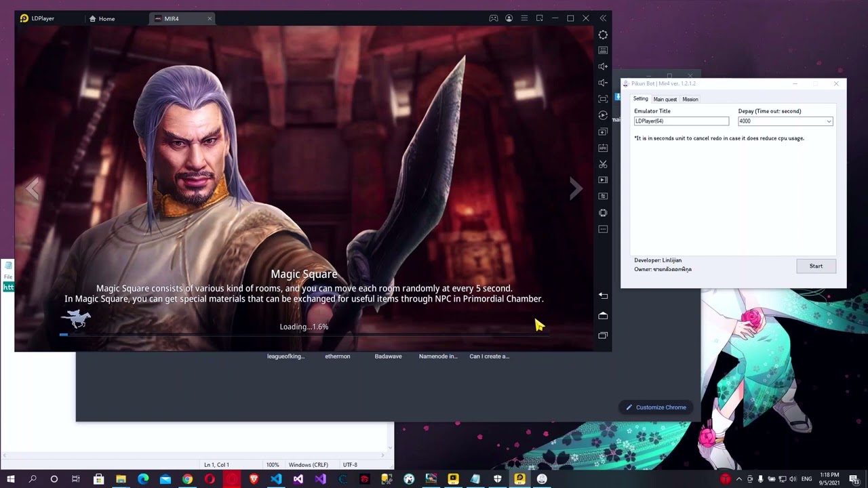
Task: Open Microsoft Edge from taskbar
Action: coord(143,479)
